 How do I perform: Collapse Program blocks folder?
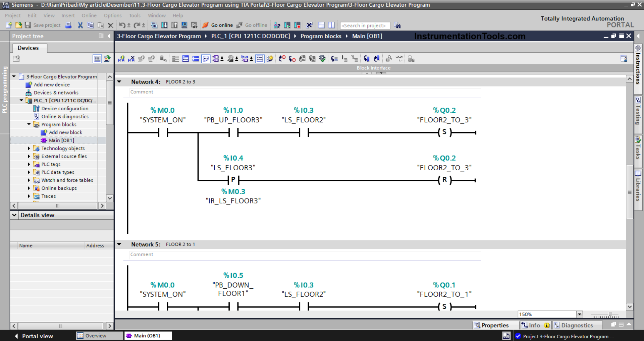[x=29, y=124]
